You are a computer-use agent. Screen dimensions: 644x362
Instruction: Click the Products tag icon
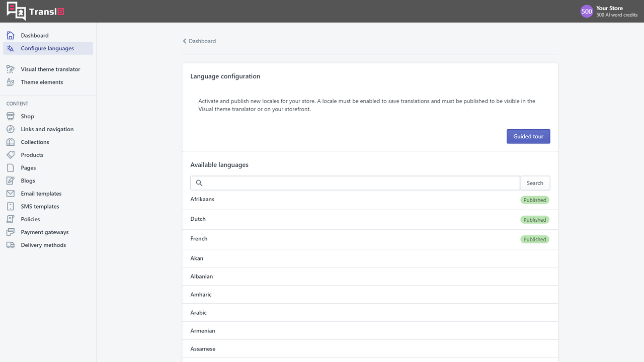(x=11, y=155)
